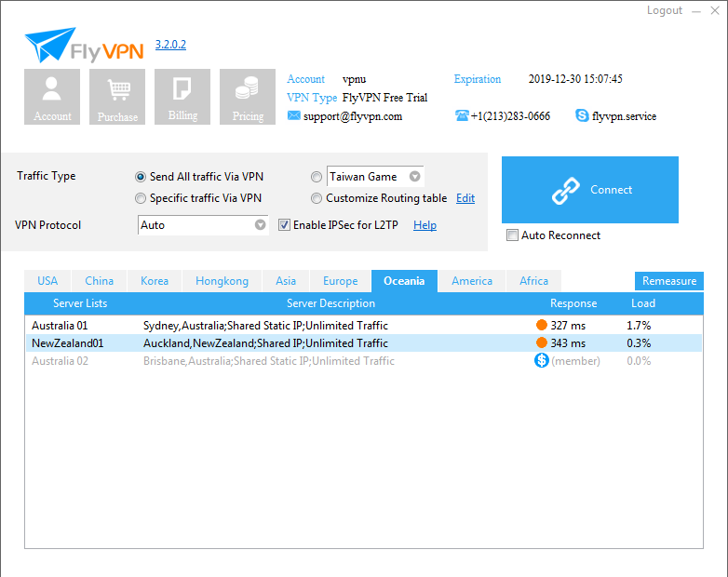The height and width of the screenshot is (577, 728).
Task: Click the Connect button
Action: (589, 190)
